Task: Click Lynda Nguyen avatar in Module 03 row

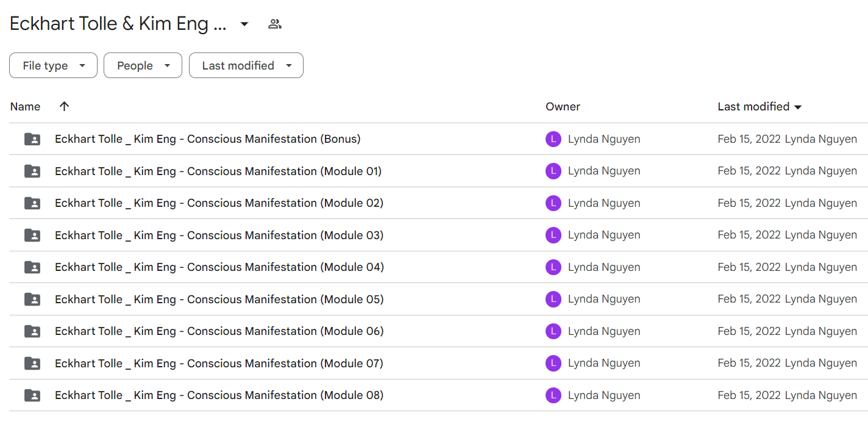Action: coord(553,236)
